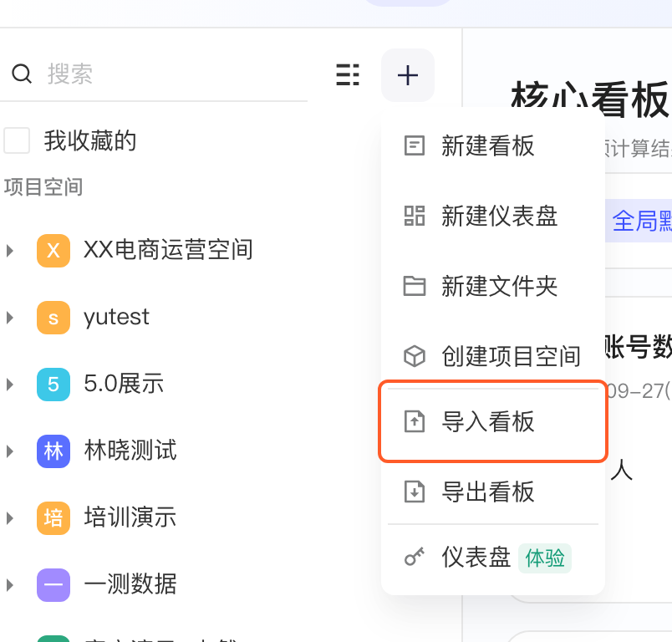Select 新建文件夹 menu item
This screenshot has width=672, height=642.
click(x=493, y=286)
